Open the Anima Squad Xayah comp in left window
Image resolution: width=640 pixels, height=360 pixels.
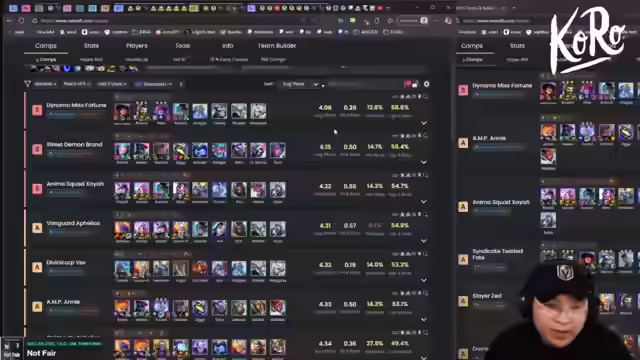75,184
